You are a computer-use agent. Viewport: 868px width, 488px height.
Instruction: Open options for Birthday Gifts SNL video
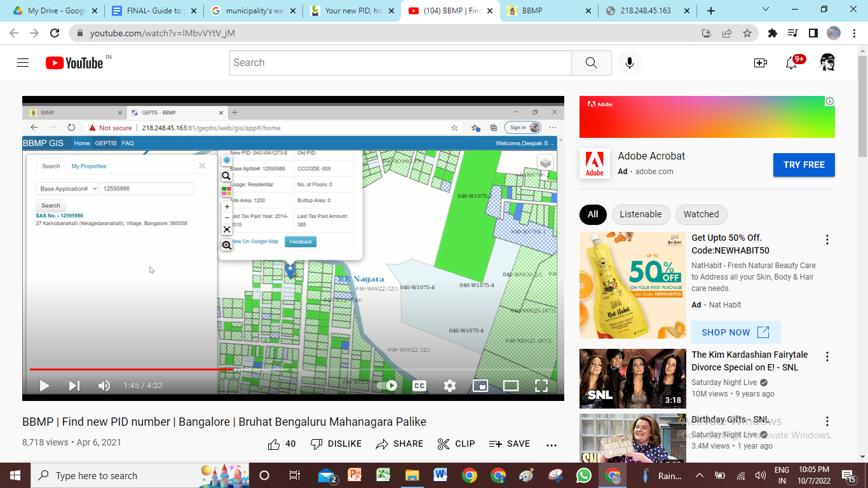(827, 421)
